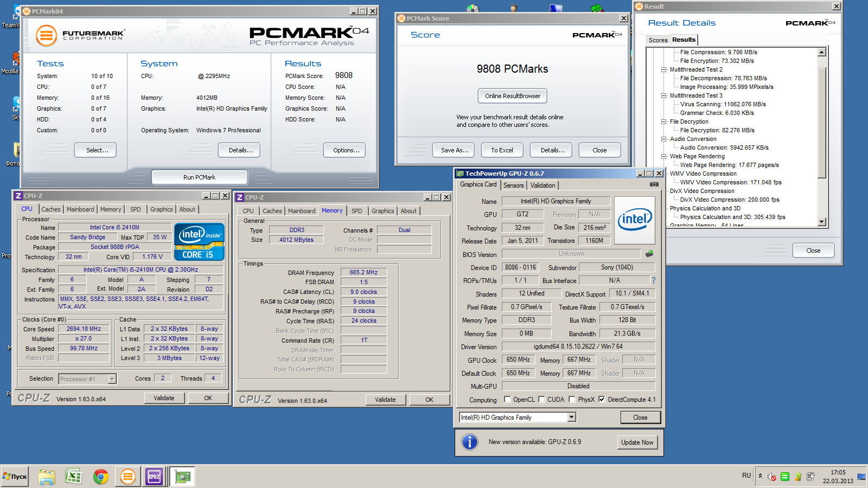Image resolution: width=868 pixels, height=488 pixels.
Task: Click 'Virus Scanning: 11062.076 MB/s' tree row
Action: pyautogui.click(x=723, y=104)
